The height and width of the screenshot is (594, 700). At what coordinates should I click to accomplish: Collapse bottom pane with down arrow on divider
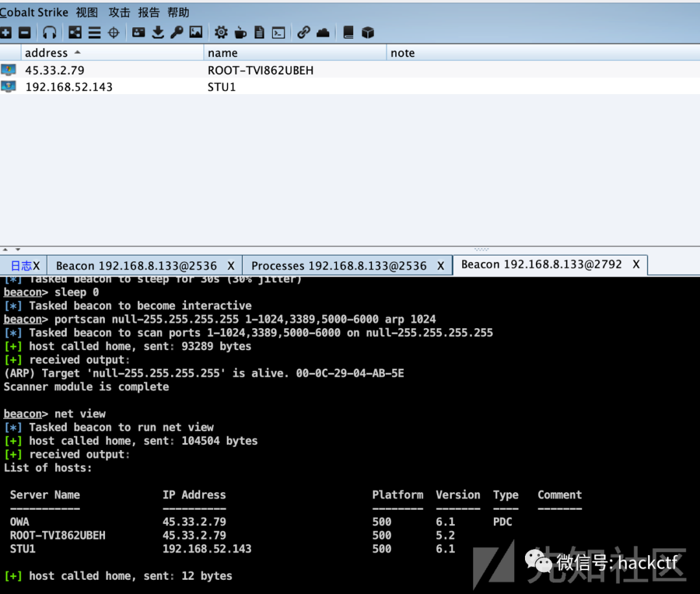(x=18, y=250)
